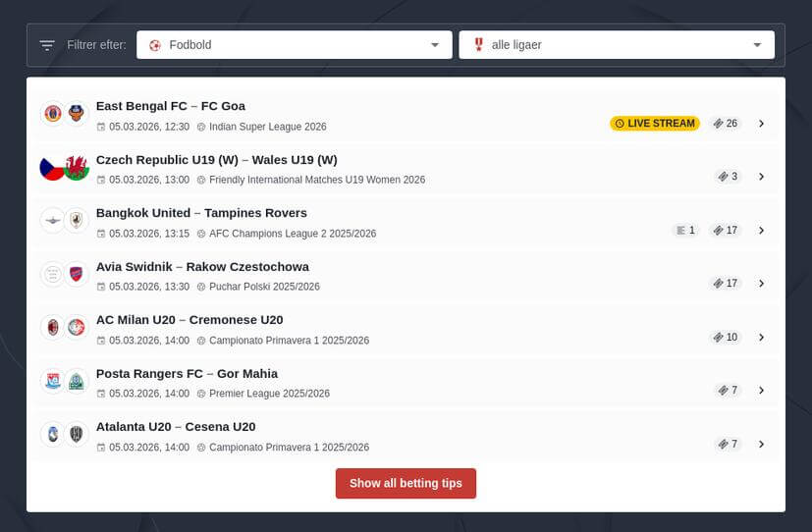The image size is (812, 532).
Task: Click the East Bengal FC team crest
Action: pyautogui.click(x=52, y=114)
